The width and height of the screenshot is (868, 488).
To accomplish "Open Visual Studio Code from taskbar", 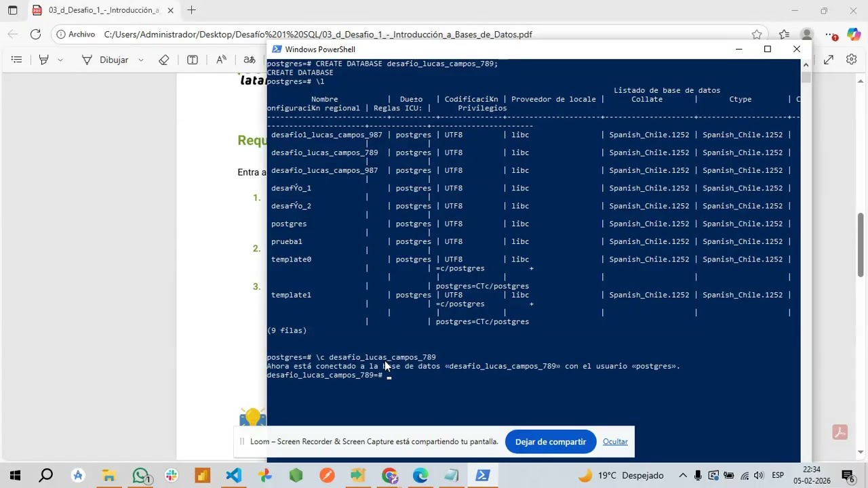I will [x=233, y=476].
